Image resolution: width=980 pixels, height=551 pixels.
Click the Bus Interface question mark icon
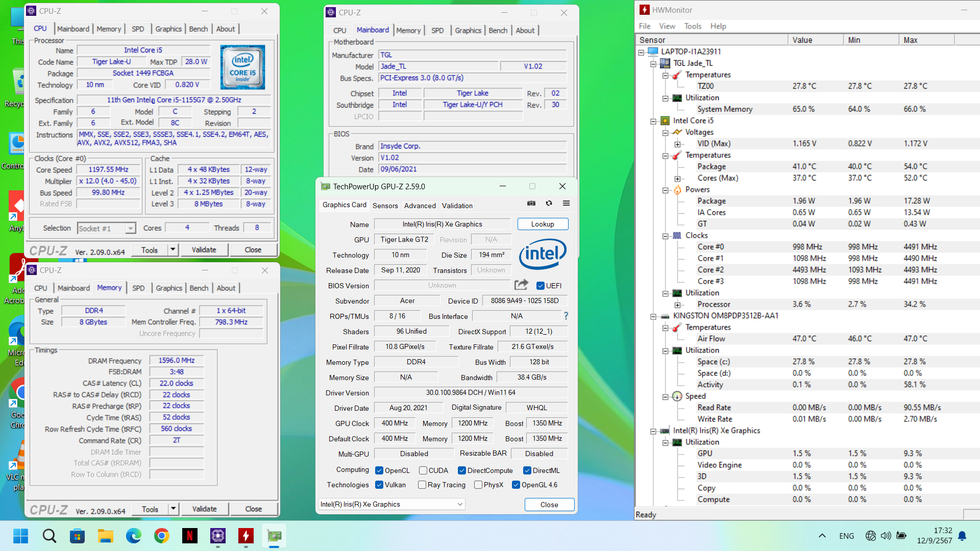pyautogui.click(x=566, y=316)
